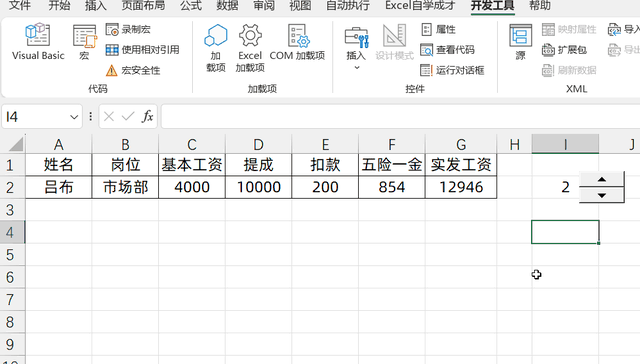Open the XML 源 pane

click(520, 42)
